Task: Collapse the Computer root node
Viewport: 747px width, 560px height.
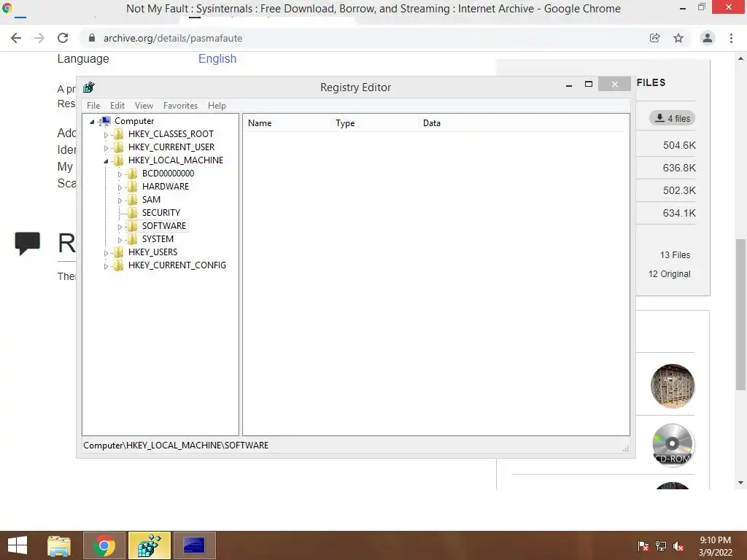Action: click(x=92, y=122)
